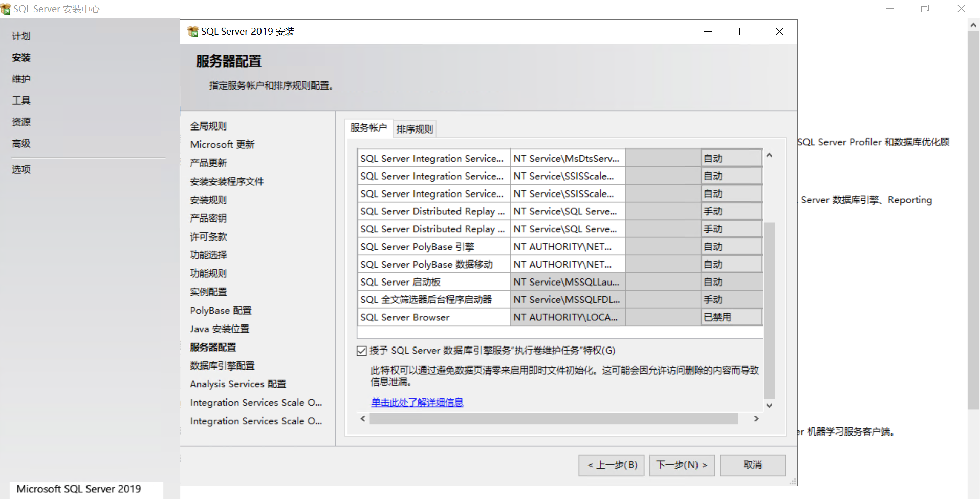
Task: Click the 全局规则 wizard step
Action: [208, 126]
